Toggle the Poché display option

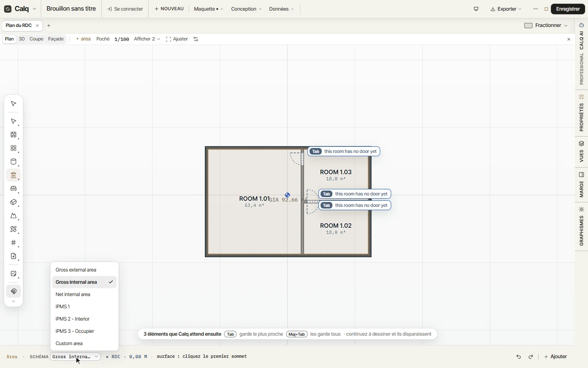103,39
